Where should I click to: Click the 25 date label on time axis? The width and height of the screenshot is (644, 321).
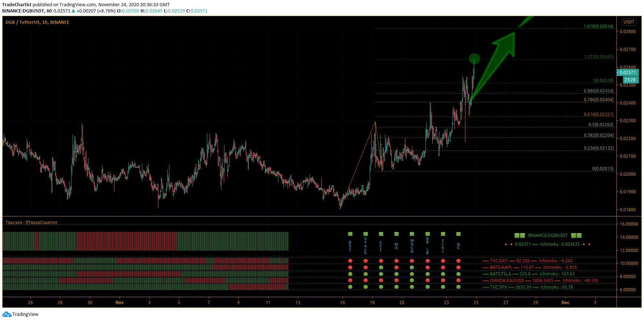(476, 303)
